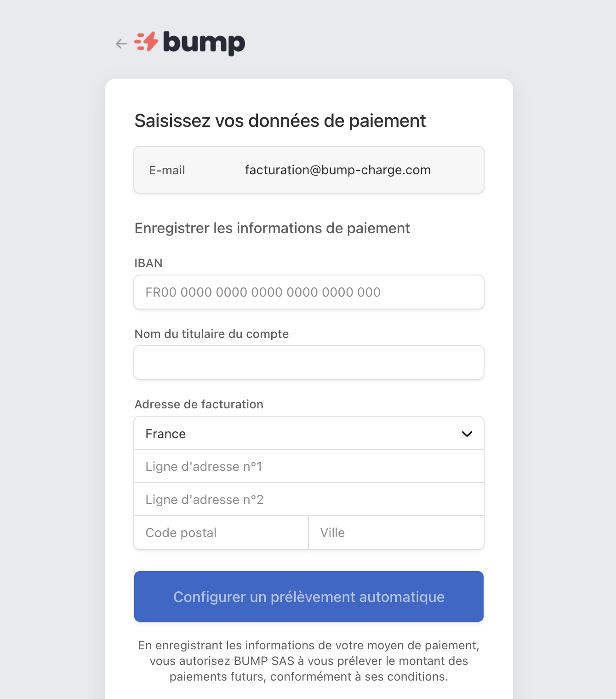The height and width of the screenshot is (699, 616).
Task: Focus the account holder name input
Action: point(308,363)
